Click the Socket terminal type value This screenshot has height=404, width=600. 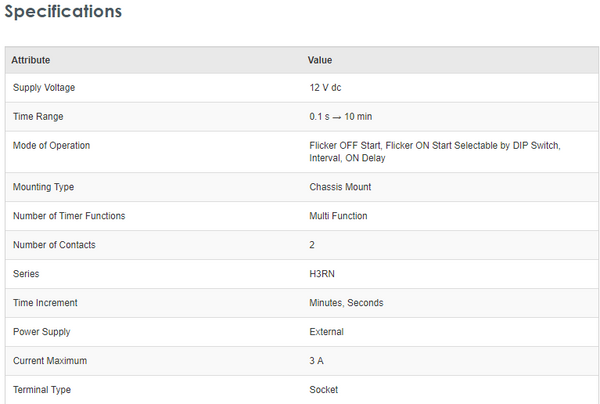click(324, 390)
